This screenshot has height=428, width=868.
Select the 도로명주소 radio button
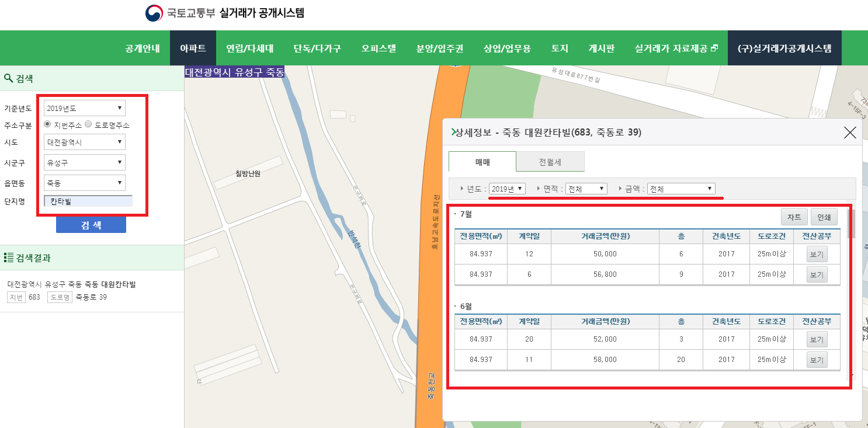88,124
